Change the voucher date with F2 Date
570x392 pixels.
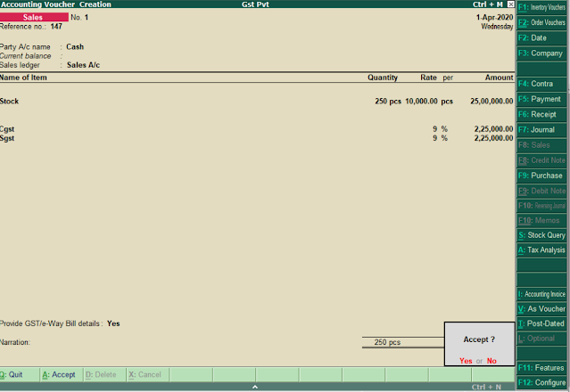click(x=541, y=37)
